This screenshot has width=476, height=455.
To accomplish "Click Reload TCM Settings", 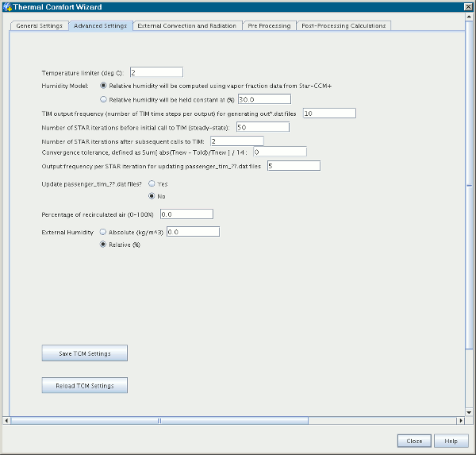I will [x=84, y=386].
